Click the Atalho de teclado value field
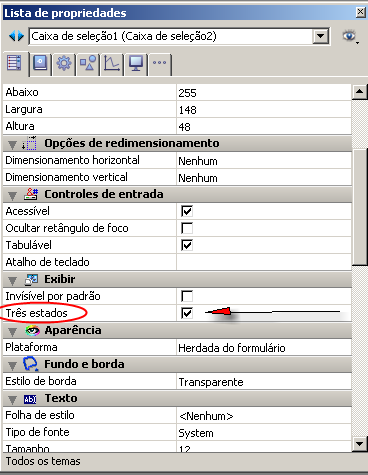 tap(264, 262)
